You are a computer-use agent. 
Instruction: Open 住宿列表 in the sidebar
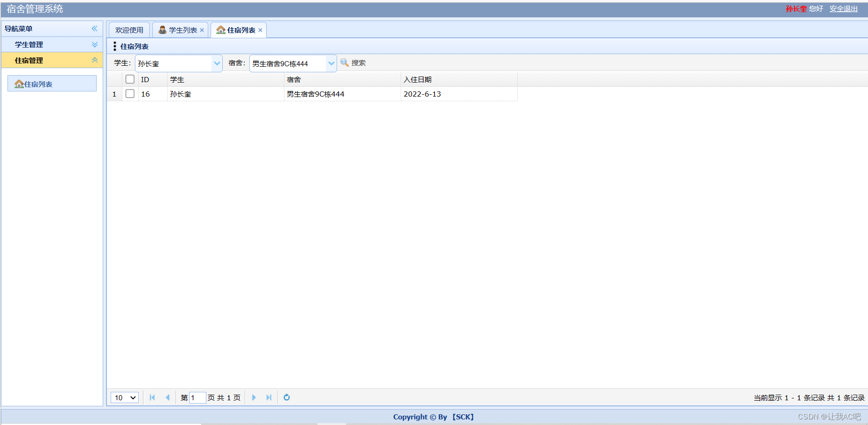(x=52, y=84)
